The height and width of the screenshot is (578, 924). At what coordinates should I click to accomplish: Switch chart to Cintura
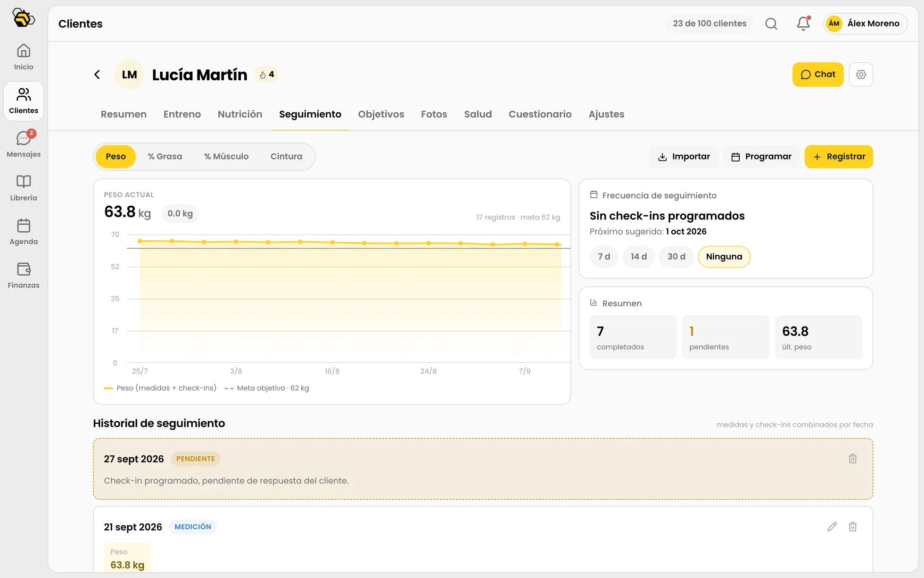tap(286, 157)
